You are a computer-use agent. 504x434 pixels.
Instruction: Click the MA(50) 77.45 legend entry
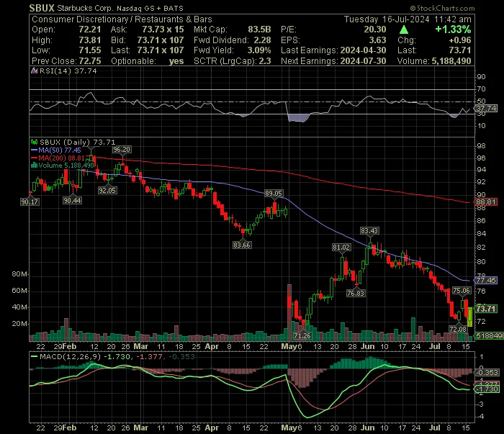click(56, 150)
